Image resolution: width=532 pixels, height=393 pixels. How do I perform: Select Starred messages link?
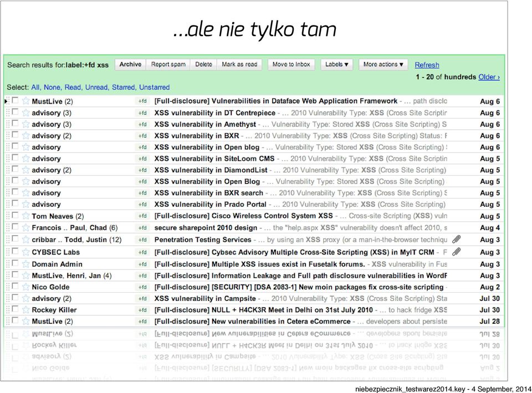point(124,87)
